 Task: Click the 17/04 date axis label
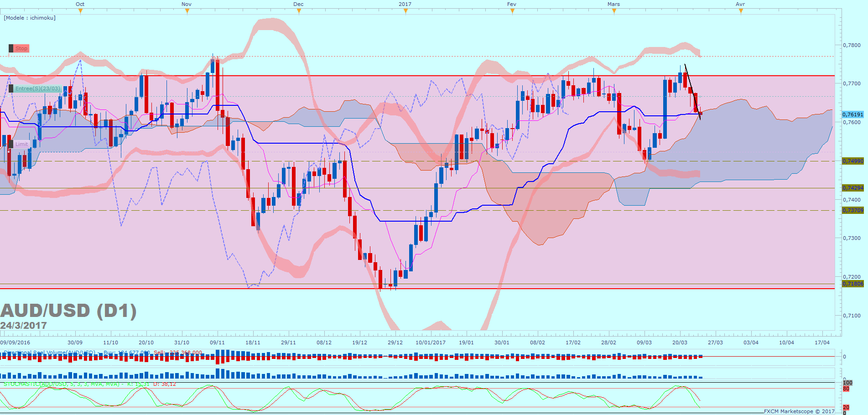click(822, 342)
